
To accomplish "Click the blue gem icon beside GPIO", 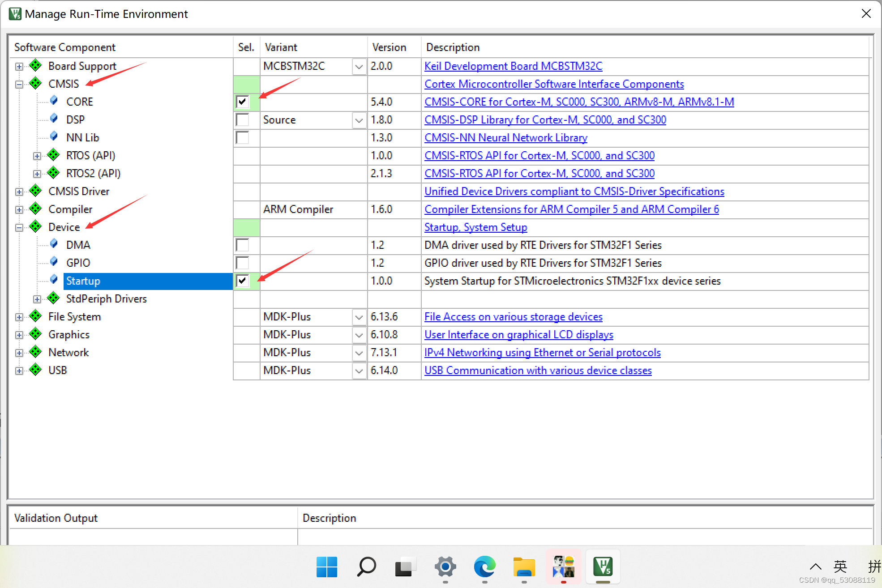I will click(54, 262).
